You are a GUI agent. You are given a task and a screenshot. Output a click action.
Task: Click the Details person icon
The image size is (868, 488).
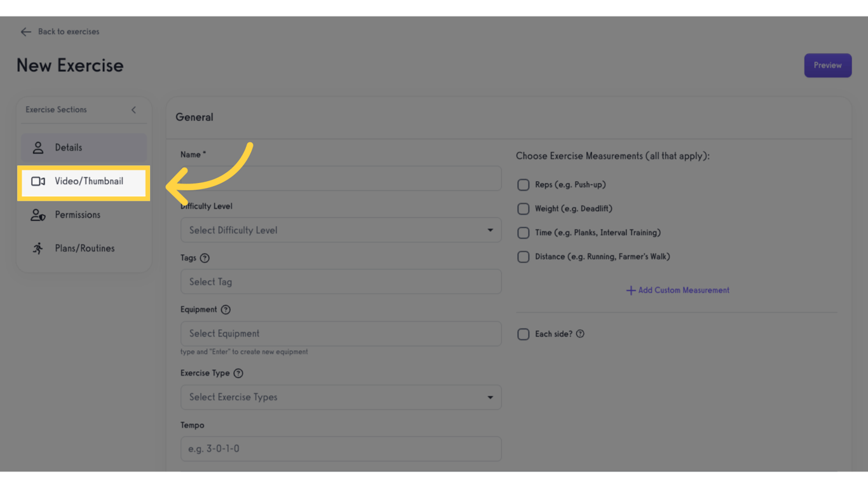tap(38, 147)
